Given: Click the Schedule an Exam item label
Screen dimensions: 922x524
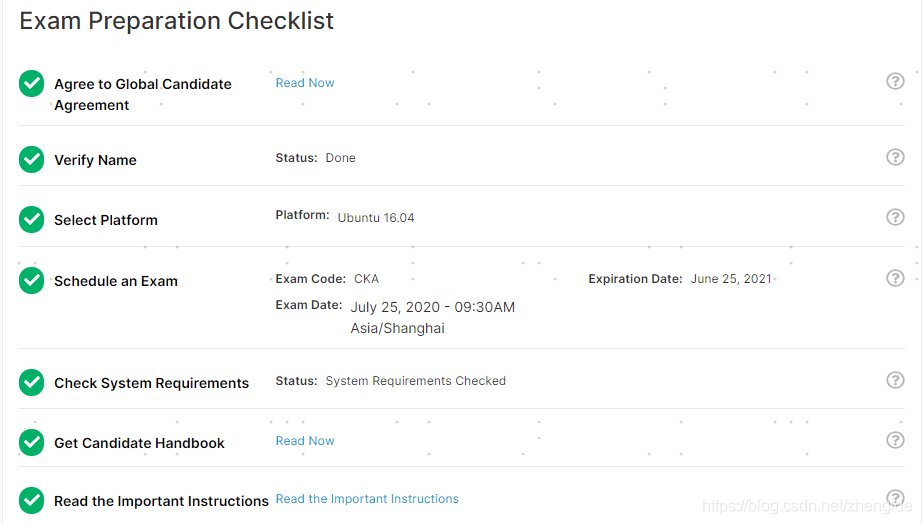Looking at the screenshot, I should (116, 281).
